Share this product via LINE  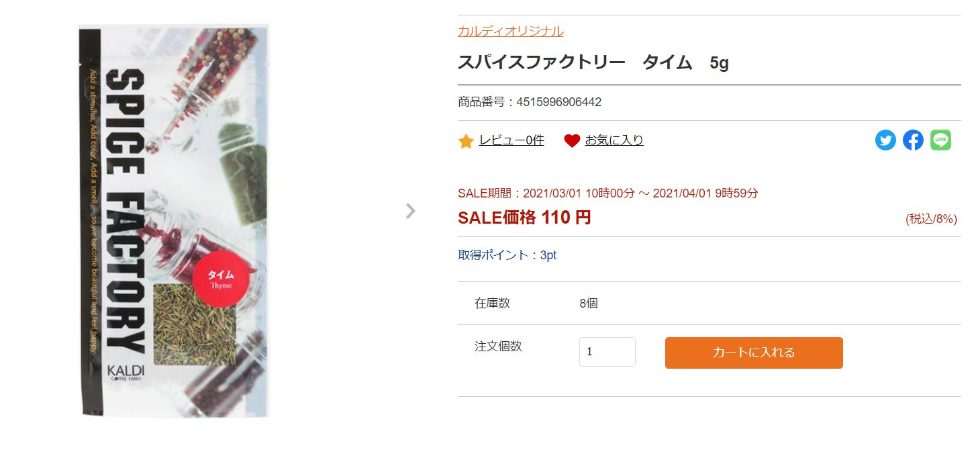pyautogui.click(x=940, y=140)
